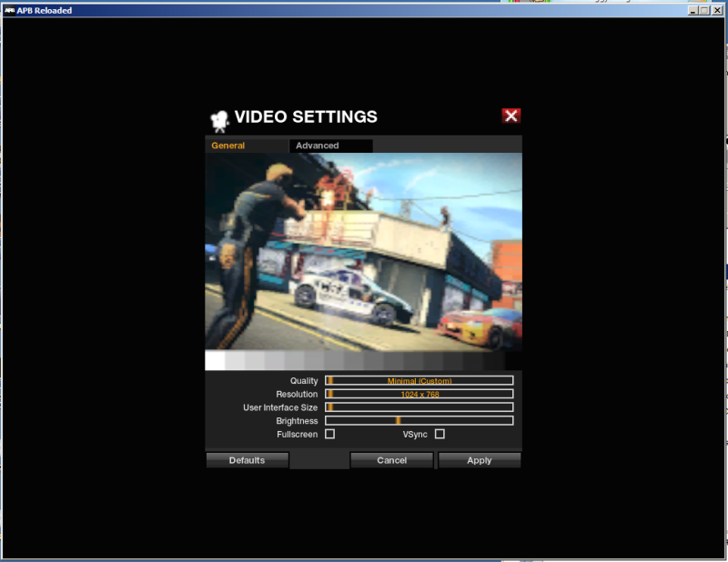Click the Minimal (Custom) quality label
The height and width of the screenshot is (562, 728).
coord(420,380)
